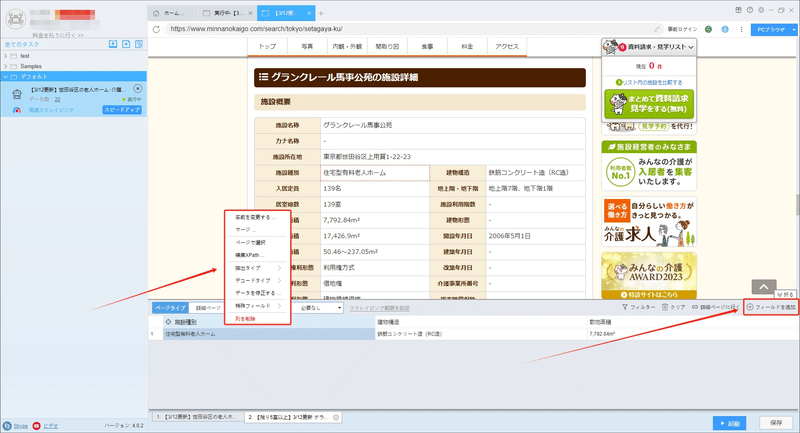Switch to the 実行中 tab

coord(228,13)
